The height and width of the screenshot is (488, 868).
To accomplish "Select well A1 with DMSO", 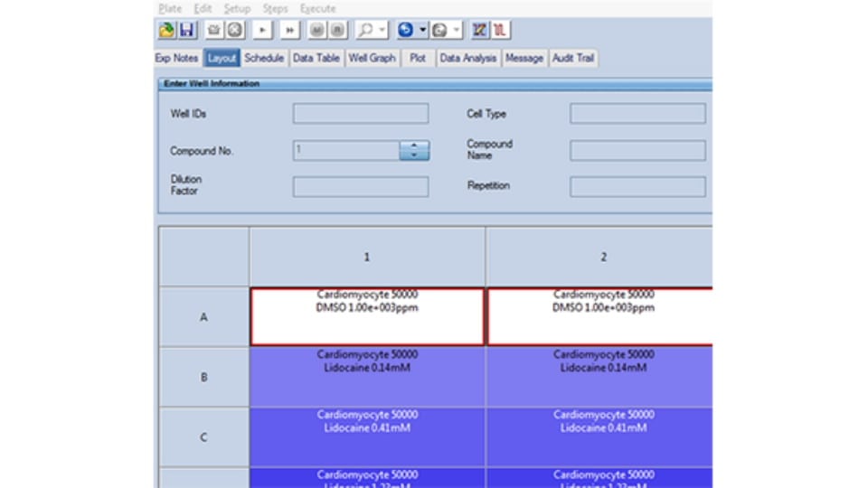I will click(x=367, y=317).
